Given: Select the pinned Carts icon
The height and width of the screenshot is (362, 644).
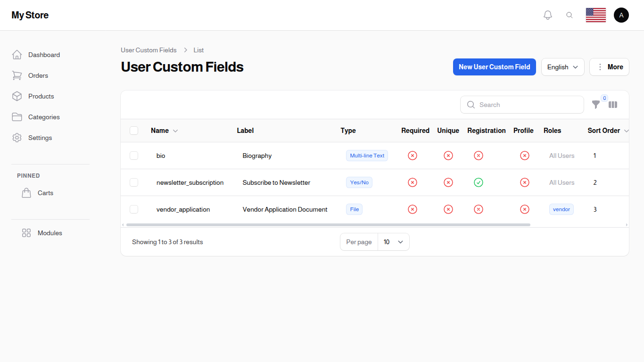Looking at the screenshot, I should tap(26, 193).
